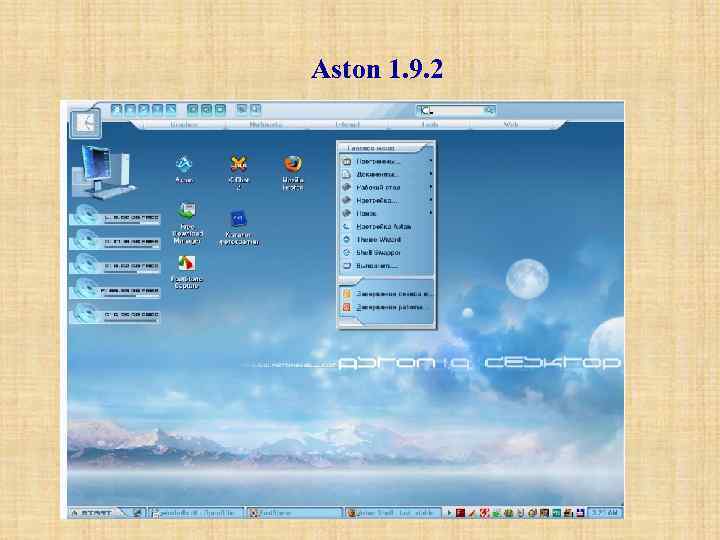
Task: Switch to the Tools panel tab
Action: [429, 124]
